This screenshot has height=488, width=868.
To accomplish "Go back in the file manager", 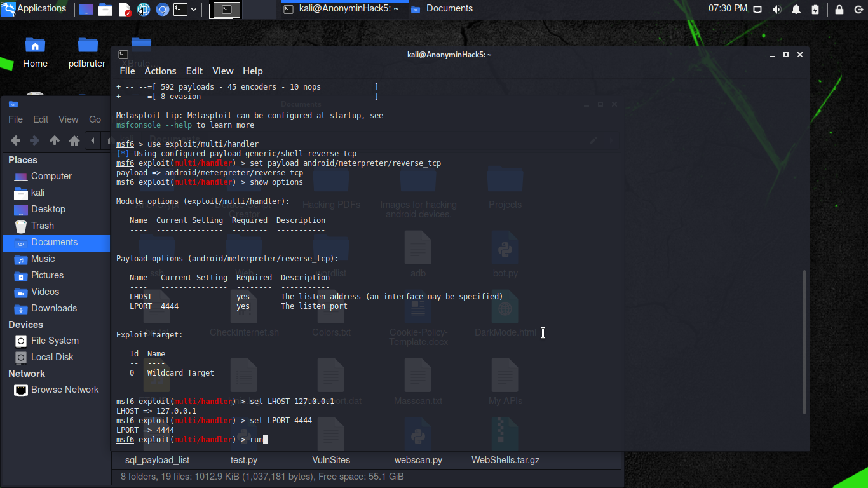I will [16, 140].
